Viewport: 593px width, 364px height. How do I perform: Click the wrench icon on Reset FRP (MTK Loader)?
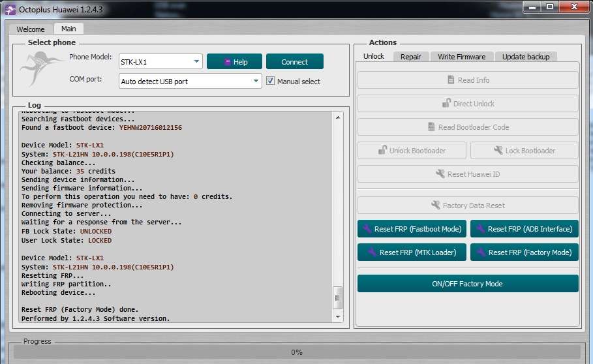372,252
